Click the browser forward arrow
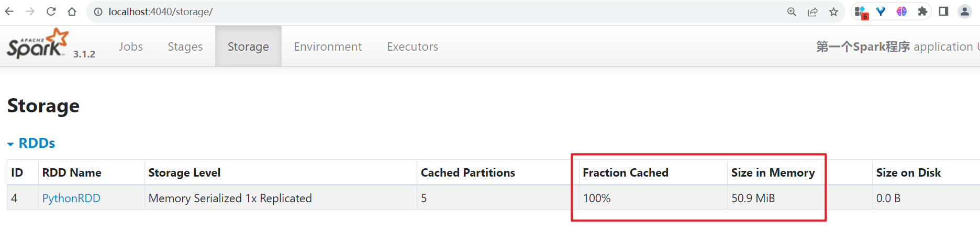 [x=30, y=11]
